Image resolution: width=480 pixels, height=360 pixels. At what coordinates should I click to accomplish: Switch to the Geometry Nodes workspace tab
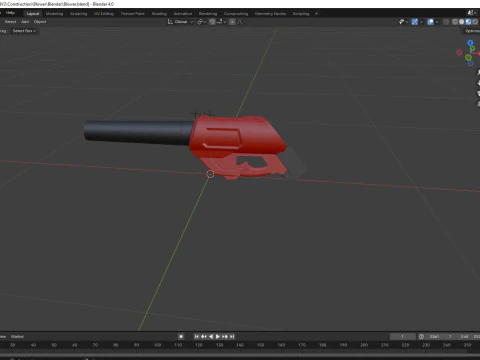coord(270,14)
